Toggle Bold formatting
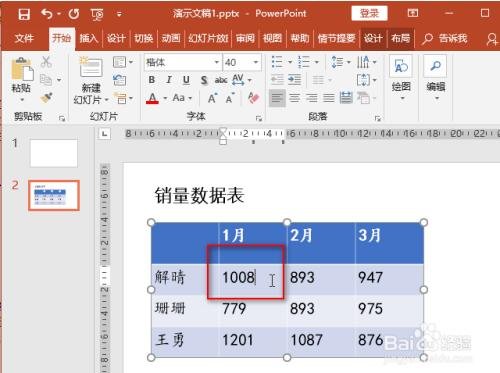500x373 pixels. click(152, 80)
